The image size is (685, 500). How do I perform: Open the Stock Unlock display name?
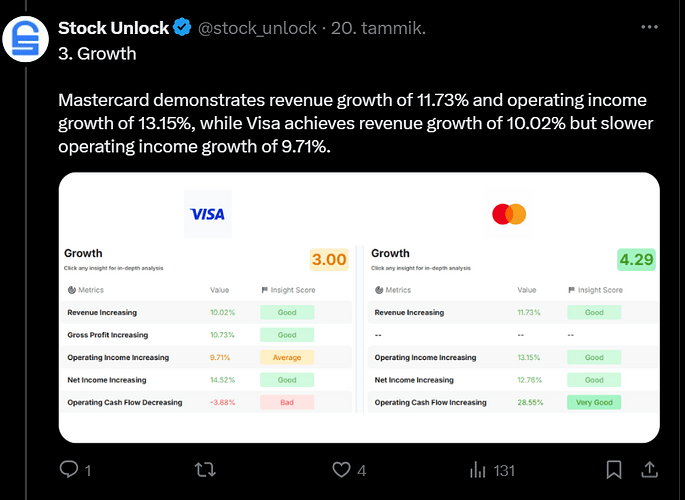113,28
